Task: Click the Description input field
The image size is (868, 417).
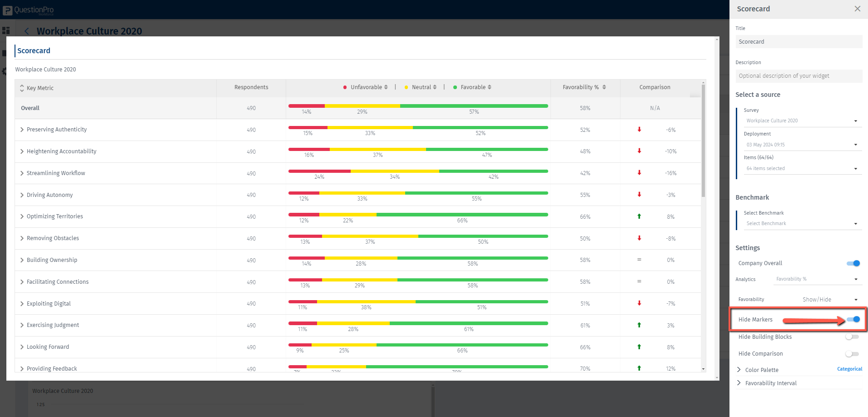Action: [x=799, y=76]
